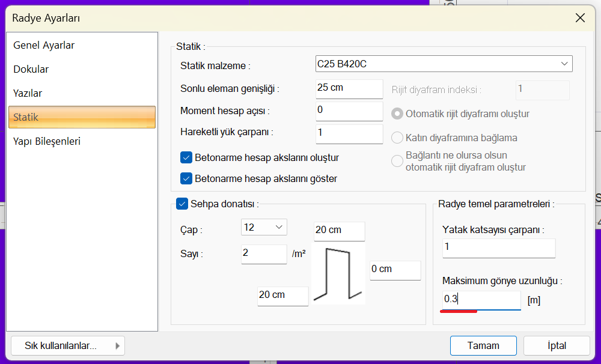Click the Rijit diyafram indeksi field
The height and width of the screenshot is (364, 601).
[x=542, y=90]
